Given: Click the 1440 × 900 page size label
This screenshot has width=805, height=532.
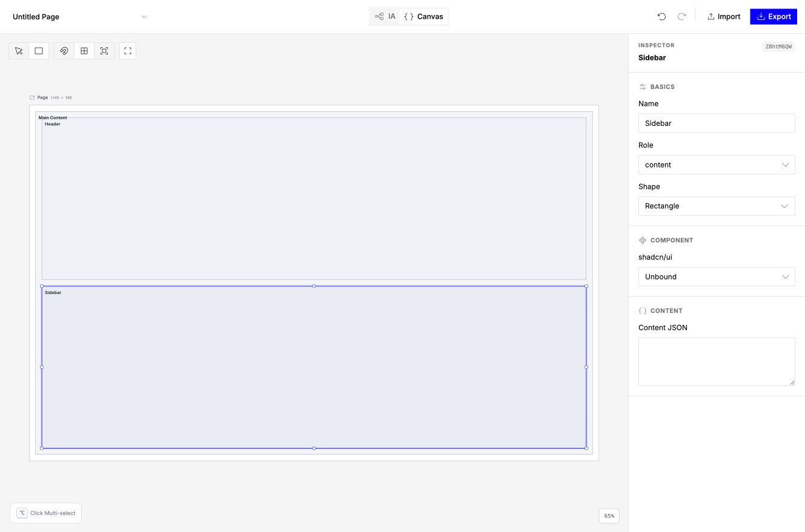Looking at the screenshot, I should pyautogui.click(x=61, y=97).
